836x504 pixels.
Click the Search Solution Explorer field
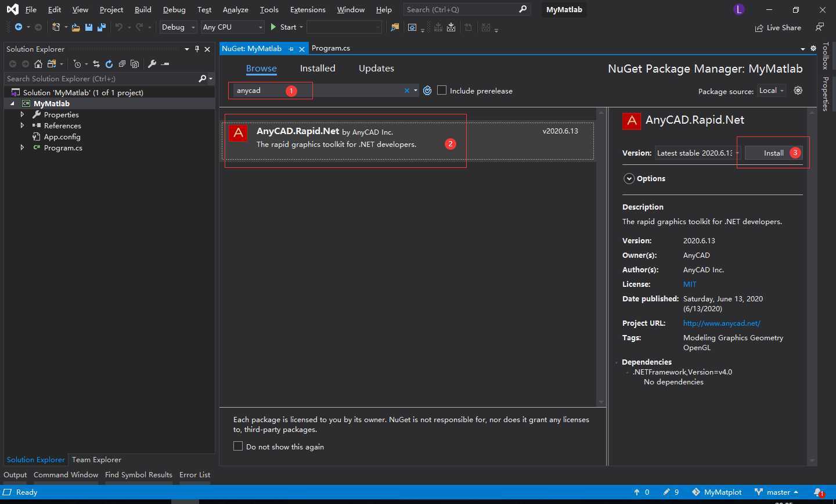click(x=102, y=78)
